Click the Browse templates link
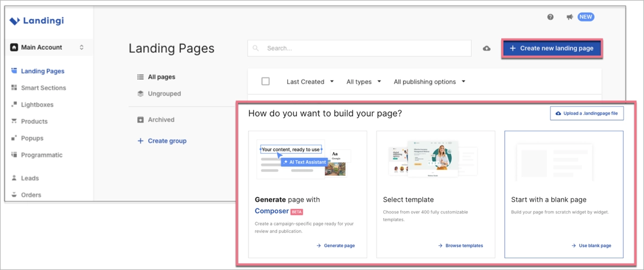This screenshot has width=644, height=270. [x=460, y=245]
